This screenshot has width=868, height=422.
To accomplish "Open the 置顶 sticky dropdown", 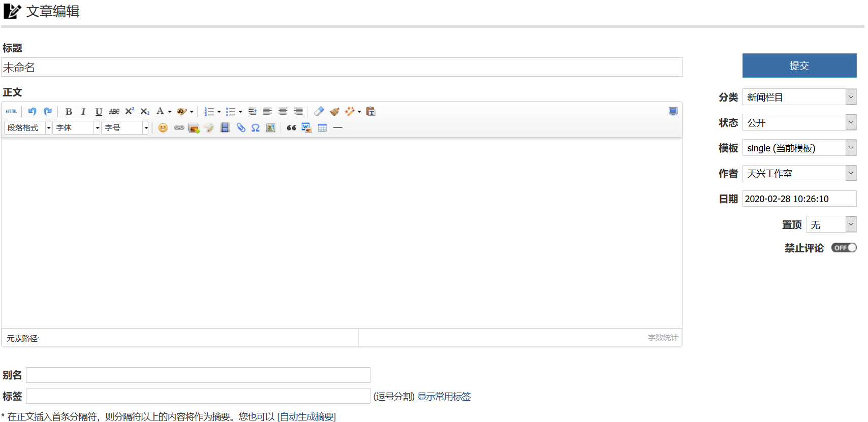I will [831, 224].
